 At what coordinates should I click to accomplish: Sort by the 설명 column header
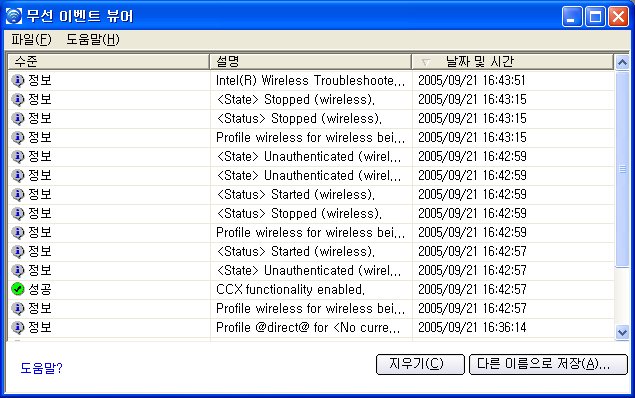(x=310, y=62)
